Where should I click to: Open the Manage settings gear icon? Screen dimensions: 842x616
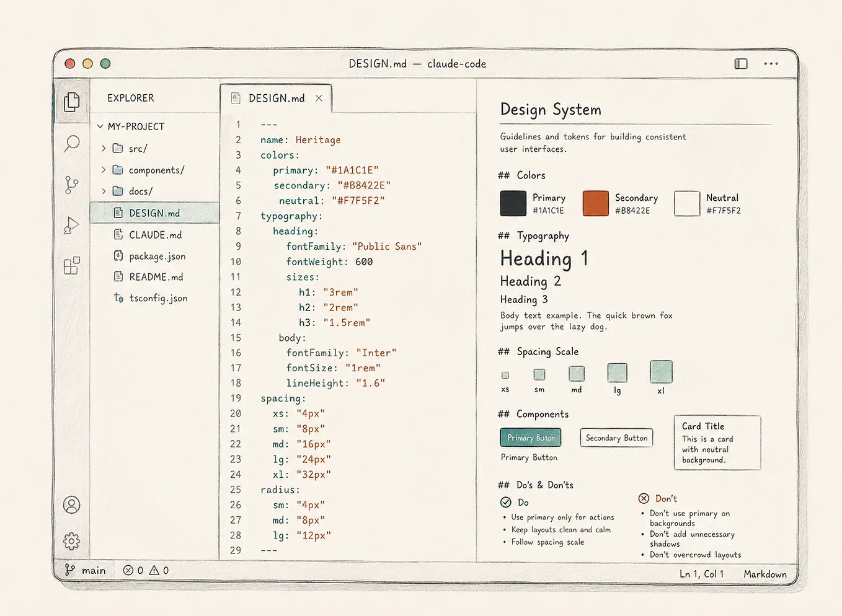[72, 541]
